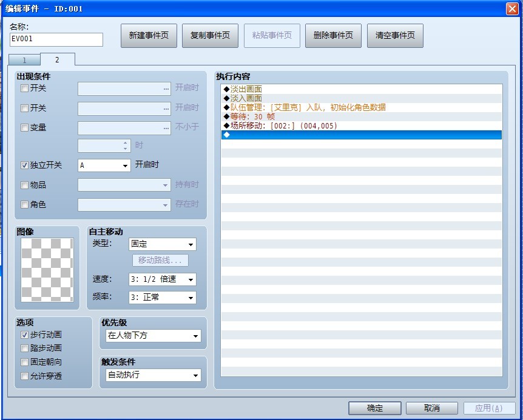
Task: Uncheck 步行动画 option
Action: tap(24, 335)
